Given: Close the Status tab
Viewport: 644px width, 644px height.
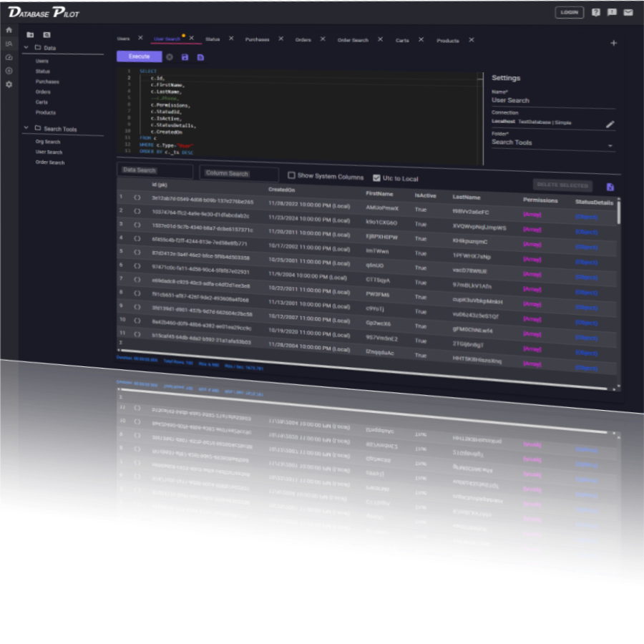Looking at the screenshot, I should coord(231,38).
